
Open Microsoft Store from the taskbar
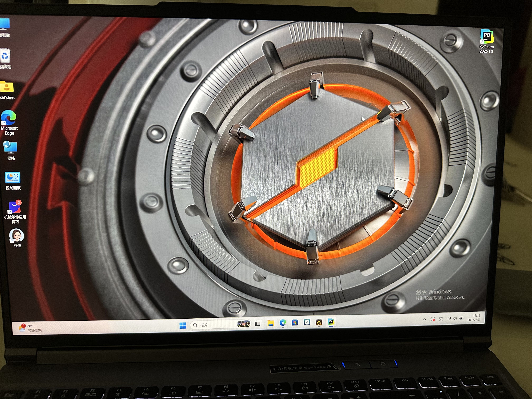(295, 322)
